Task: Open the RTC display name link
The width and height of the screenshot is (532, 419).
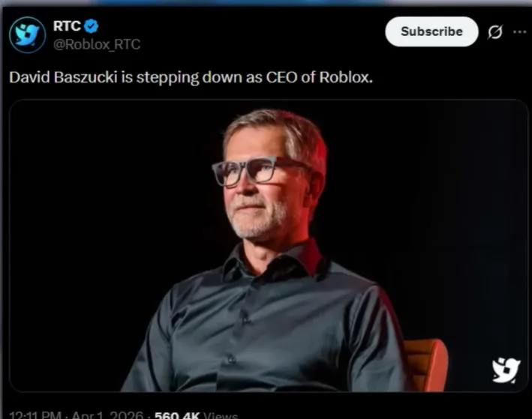Action: pos(67,26)
